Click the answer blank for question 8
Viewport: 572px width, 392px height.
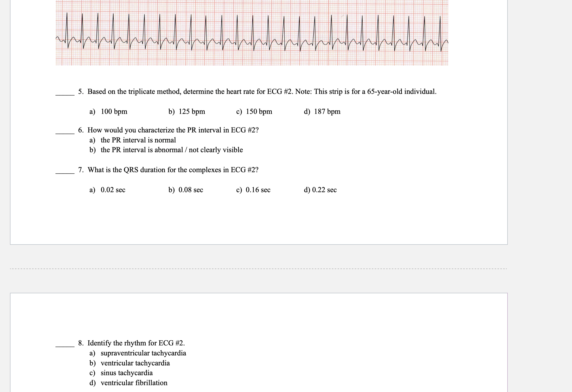(x=65, y=345)
